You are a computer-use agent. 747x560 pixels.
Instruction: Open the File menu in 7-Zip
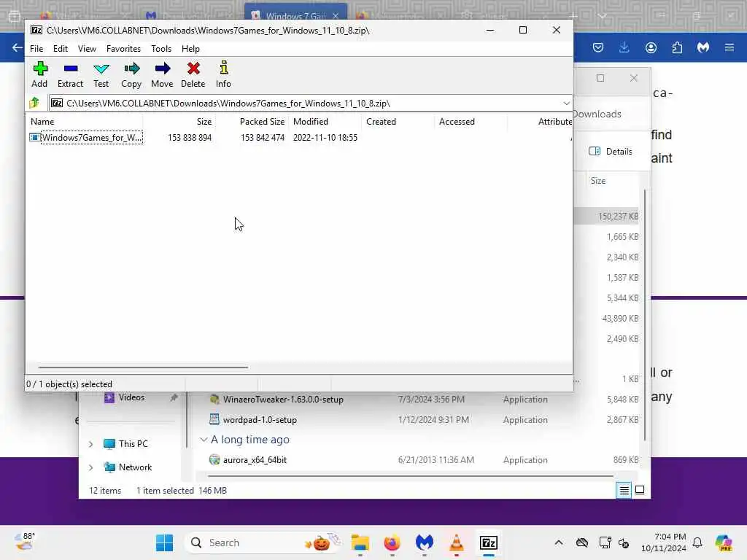tap(36, 49)
